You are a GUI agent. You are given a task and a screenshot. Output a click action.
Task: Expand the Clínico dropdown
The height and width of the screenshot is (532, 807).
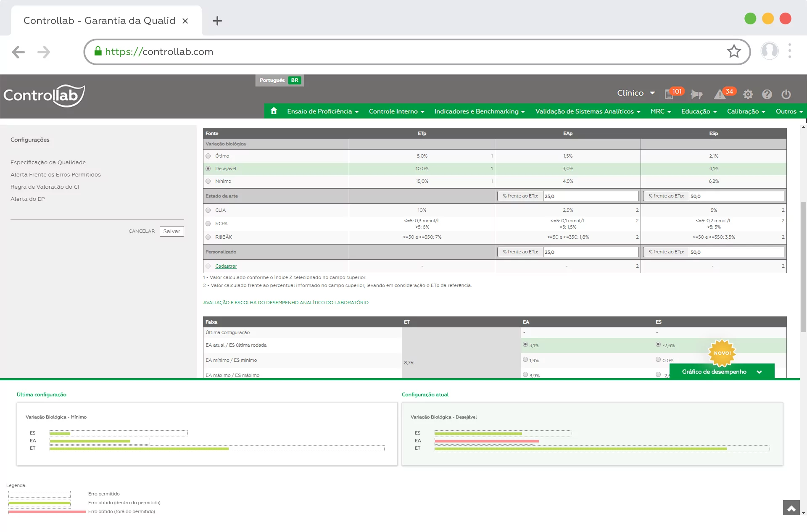pyautogui.click(x=636, y=93)
